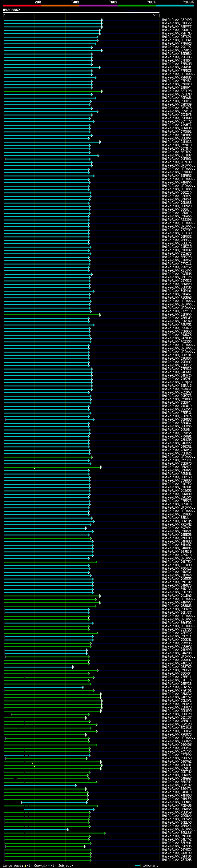This screenshot has width=197, height=868.
Task: Click the green alignment bar for UniRef100_B3TLR8
Action: [x=53, y=91]
